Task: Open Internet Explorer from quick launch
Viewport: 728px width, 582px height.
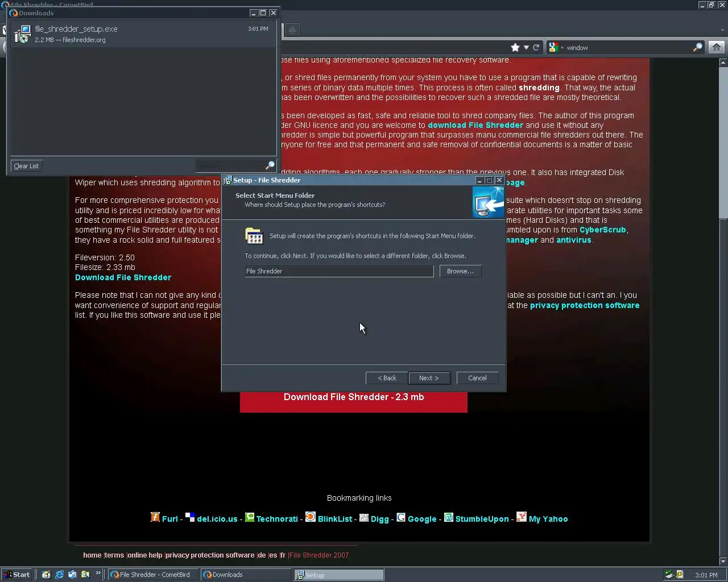Action: (59, 575)
